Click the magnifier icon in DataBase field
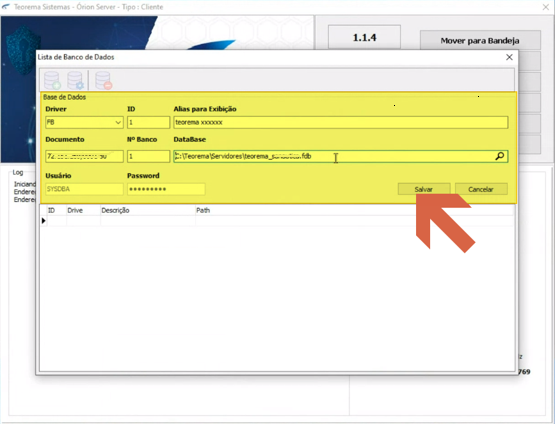 (499, 156)
